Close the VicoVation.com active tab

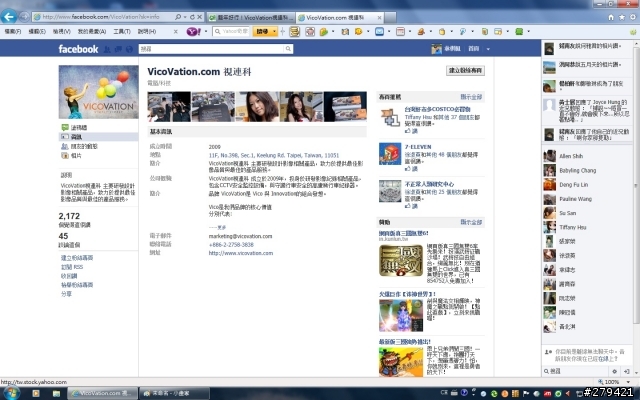(x=379, y=18)
